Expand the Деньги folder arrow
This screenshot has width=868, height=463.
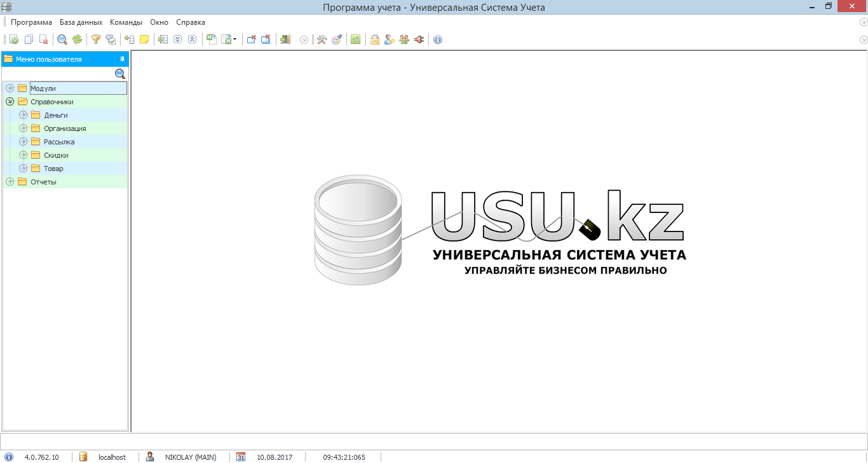click(23, 115)
